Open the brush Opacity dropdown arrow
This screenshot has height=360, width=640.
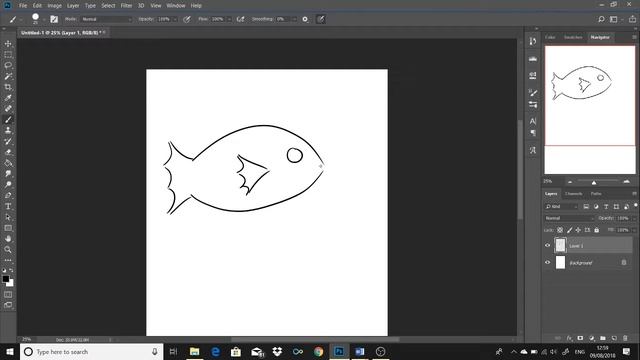click(x=175, y=19)
